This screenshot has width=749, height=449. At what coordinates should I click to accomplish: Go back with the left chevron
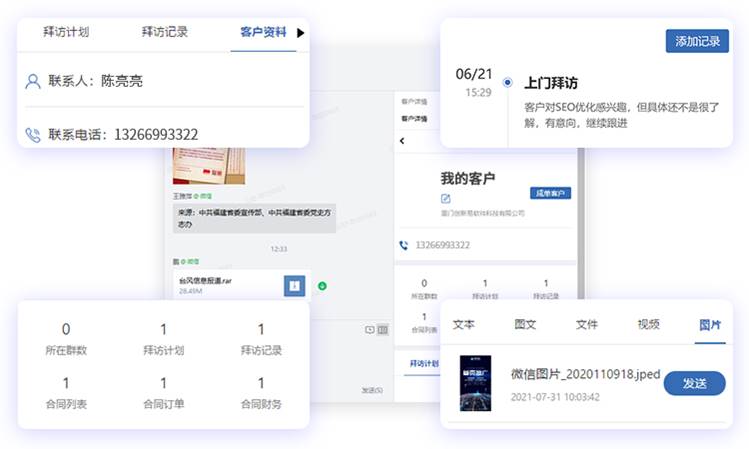coord(402,140)
